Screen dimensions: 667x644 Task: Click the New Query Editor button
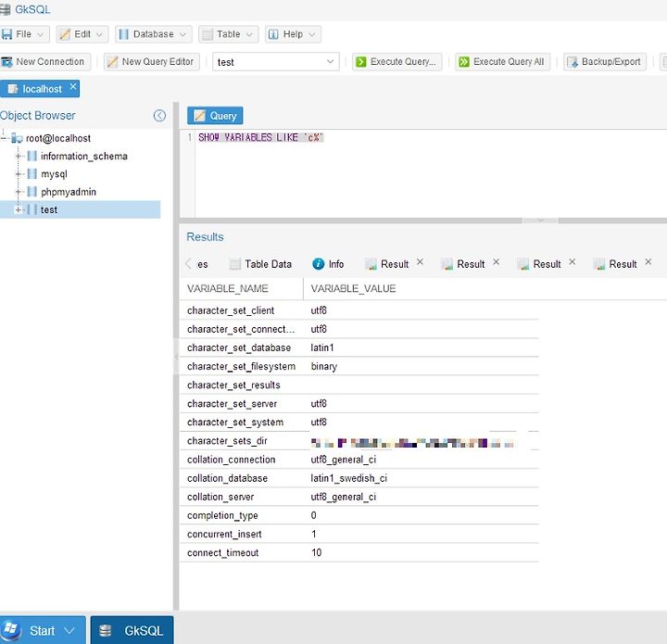pos(151,62)
